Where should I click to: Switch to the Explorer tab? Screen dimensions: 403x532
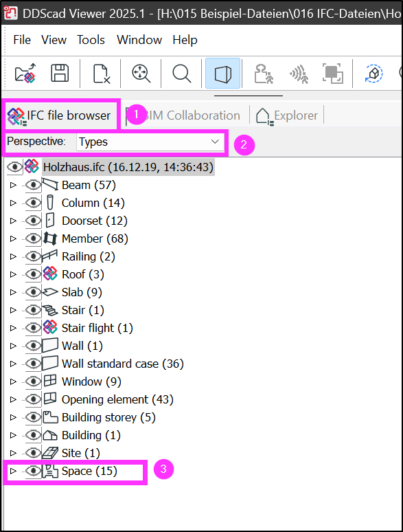point(288,115)
